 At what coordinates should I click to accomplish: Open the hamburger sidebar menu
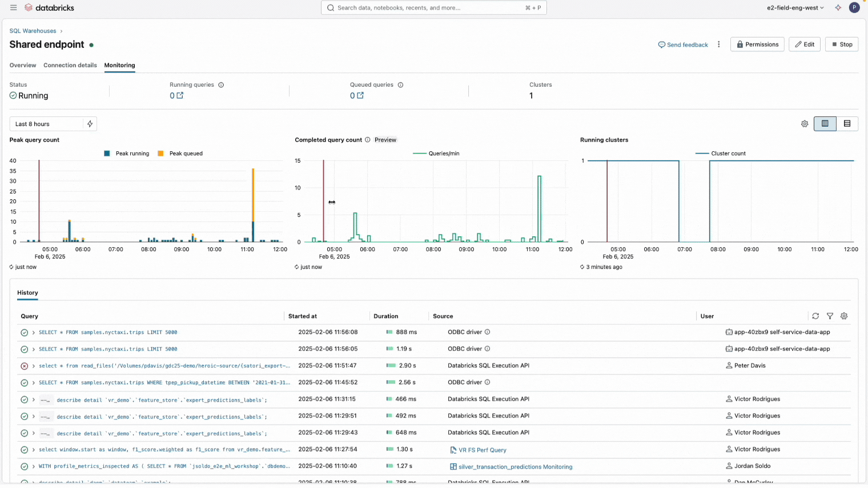[x=13, y=8]
